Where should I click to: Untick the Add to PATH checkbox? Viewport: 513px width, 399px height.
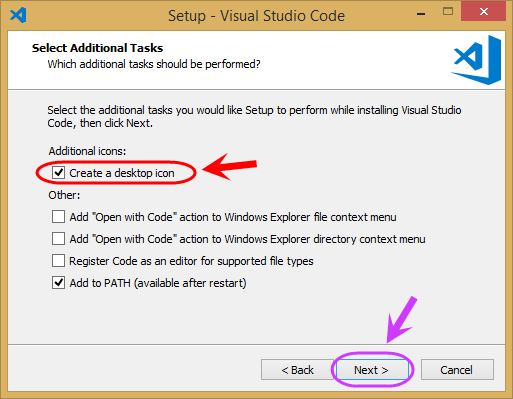[x=58, y=283]
